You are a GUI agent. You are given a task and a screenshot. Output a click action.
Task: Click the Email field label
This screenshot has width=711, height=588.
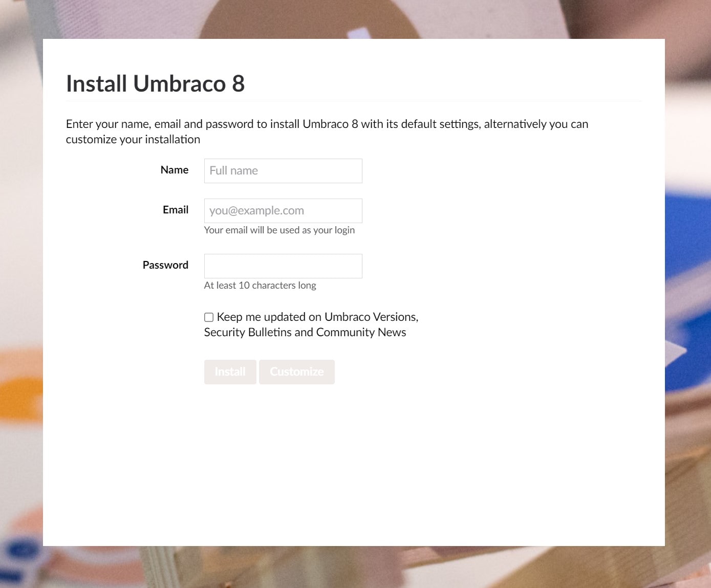pyautogui.click(x=176, y=210)
